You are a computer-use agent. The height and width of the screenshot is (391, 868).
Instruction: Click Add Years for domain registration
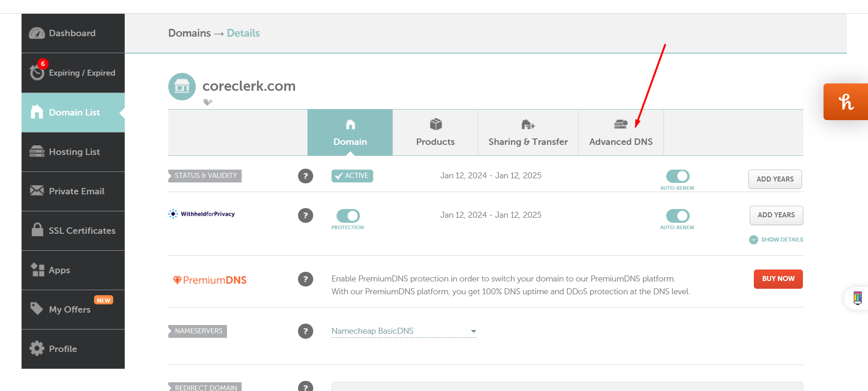775,179
